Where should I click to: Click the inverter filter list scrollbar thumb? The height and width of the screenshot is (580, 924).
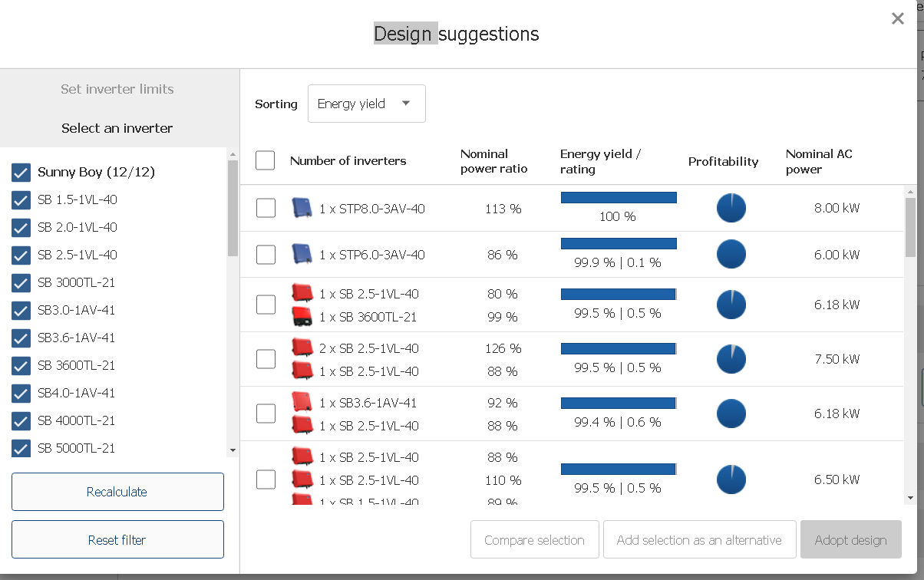point(233,208)
